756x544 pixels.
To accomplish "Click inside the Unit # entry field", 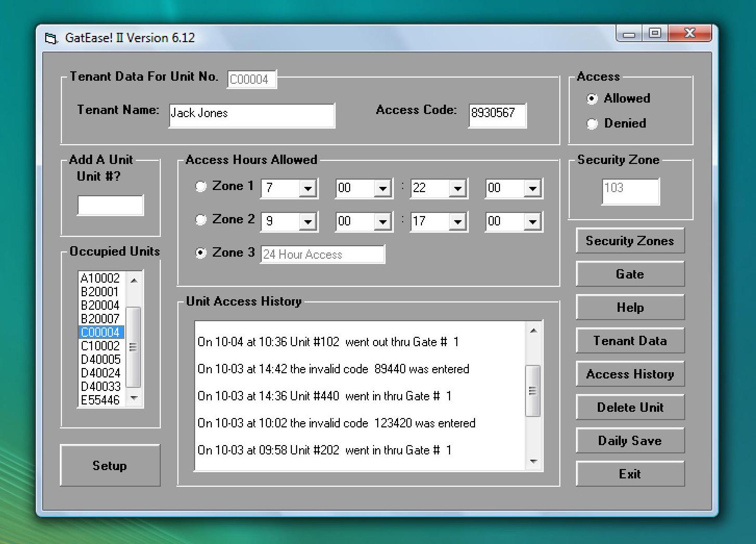I will point(110,205).
